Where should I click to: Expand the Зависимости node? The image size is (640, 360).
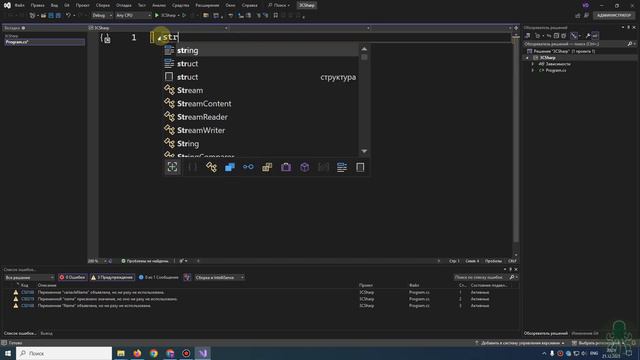coord(532,64)
